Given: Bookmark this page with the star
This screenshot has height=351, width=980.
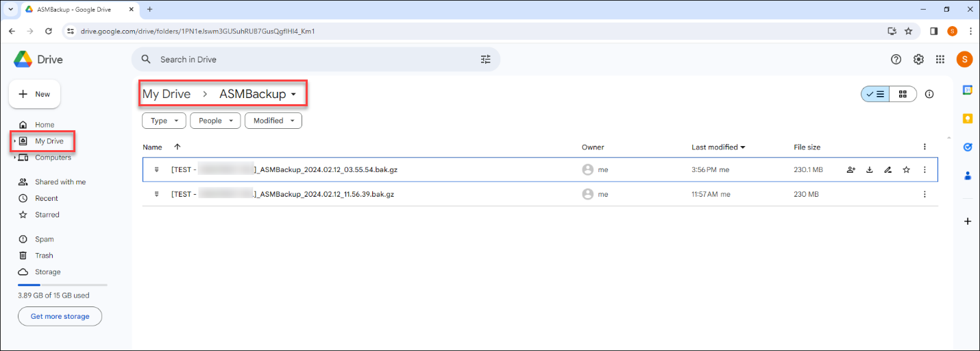Looking at the screenshot, I should (x=909, y=31).
